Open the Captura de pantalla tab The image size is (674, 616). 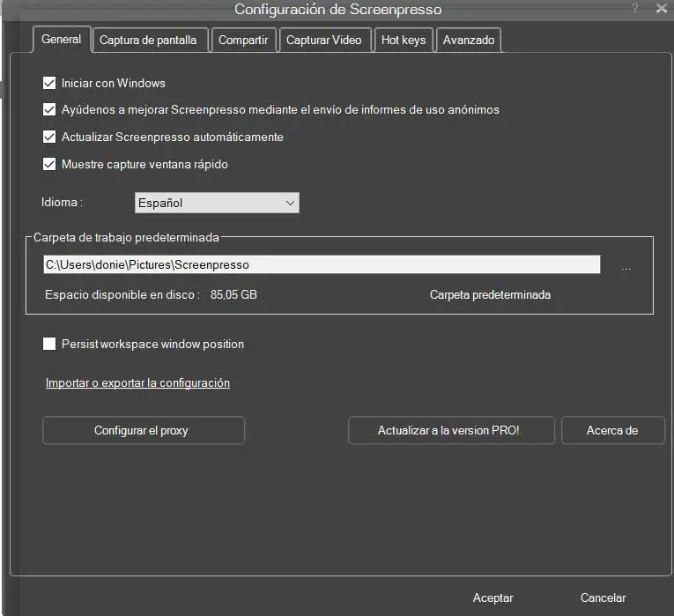(x=150, y=40)
